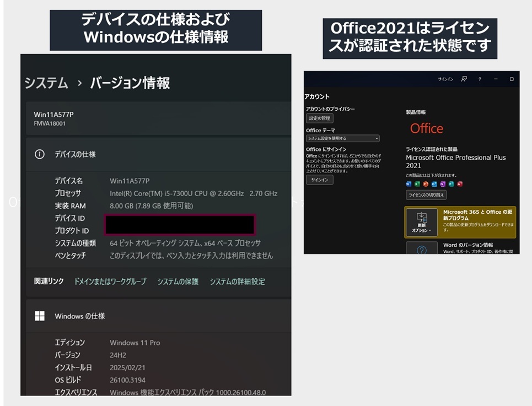This screenshot has width=532, height=406.
Task: Click the エディション label
Action: pos(70,343)
